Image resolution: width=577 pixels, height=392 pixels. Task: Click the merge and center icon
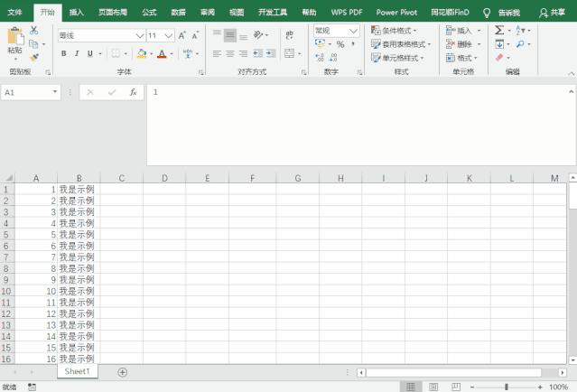click(290, 53)
